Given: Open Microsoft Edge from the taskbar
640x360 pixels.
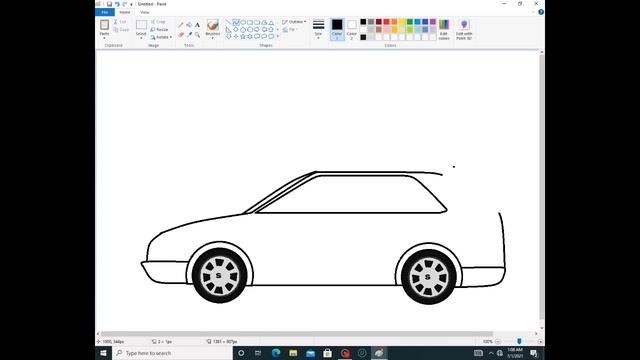Looking at the screenshot, I should [x=276, y=353].
